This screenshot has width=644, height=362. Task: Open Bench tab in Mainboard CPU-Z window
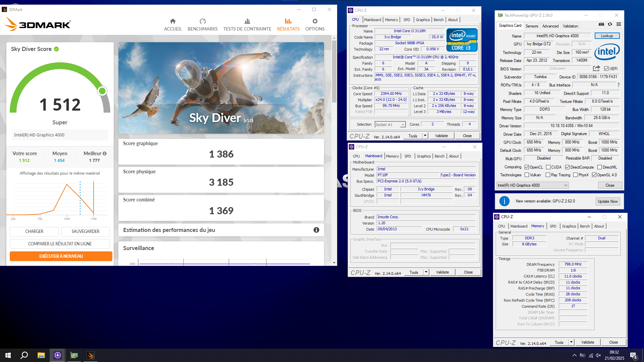[439, 156]
